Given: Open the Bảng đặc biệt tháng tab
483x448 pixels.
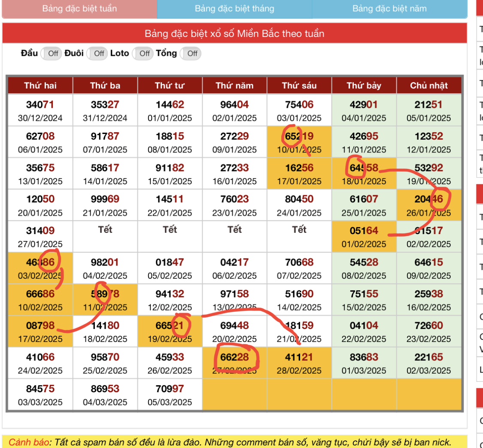Looking at the screenshot, I should tap(234, 9).
